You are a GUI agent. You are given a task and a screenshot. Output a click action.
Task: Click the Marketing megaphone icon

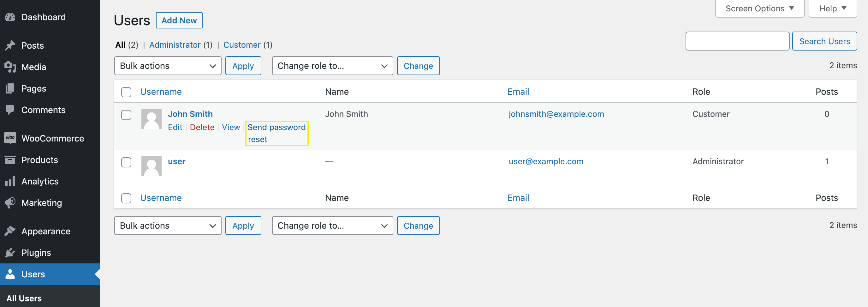[10, 203]
